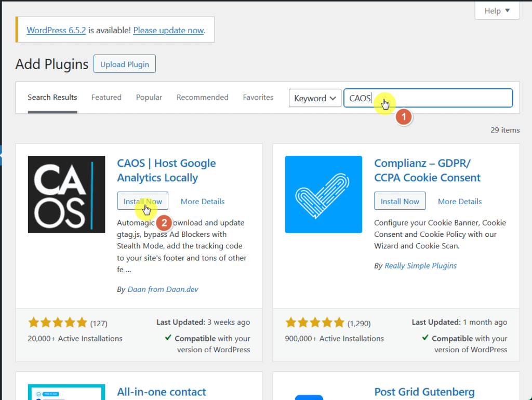Open the Help dropdown tab
The image size is (532, 400).
click(x=497, y=11)
